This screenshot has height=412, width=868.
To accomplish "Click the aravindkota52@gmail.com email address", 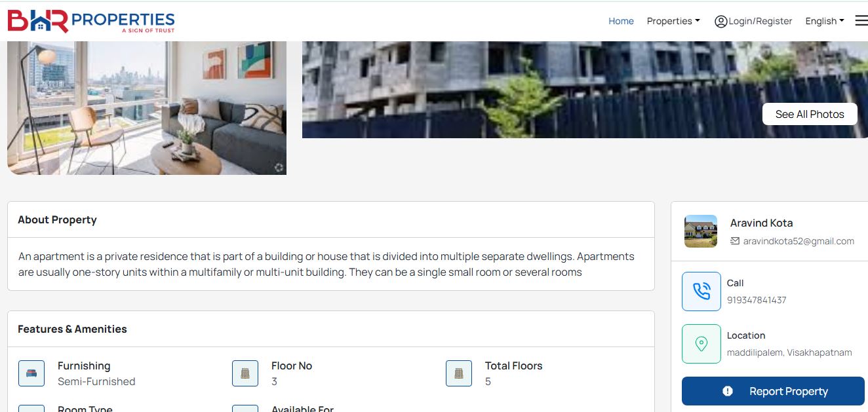I will point(799,241).
